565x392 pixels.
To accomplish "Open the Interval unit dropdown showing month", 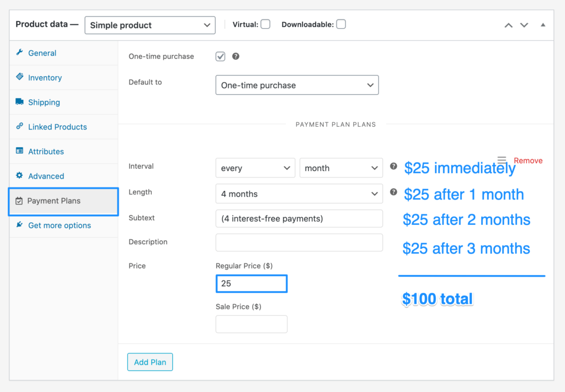I will coord(340,168).
